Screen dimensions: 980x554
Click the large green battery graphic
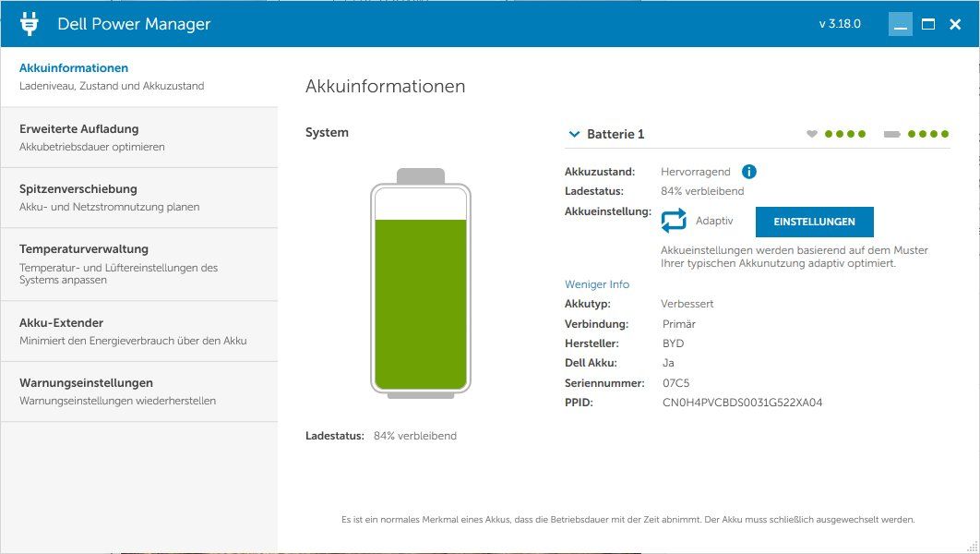click(x=421, y=283)
